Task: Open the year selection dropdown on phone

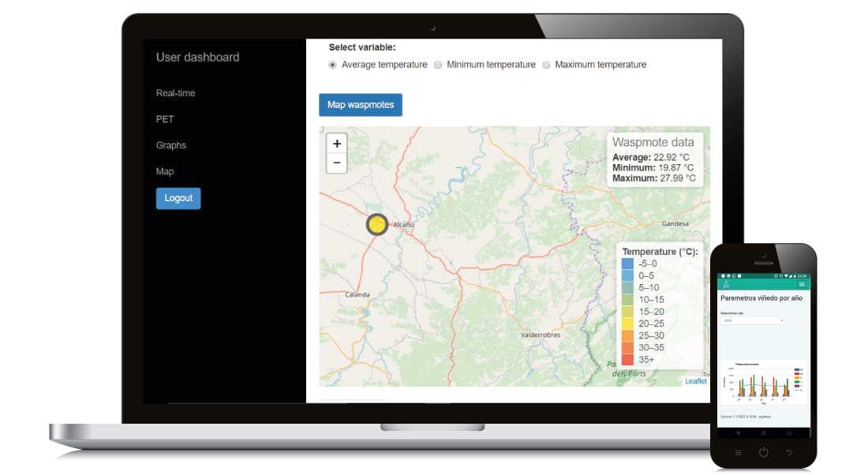Action: tap(752, 320)
